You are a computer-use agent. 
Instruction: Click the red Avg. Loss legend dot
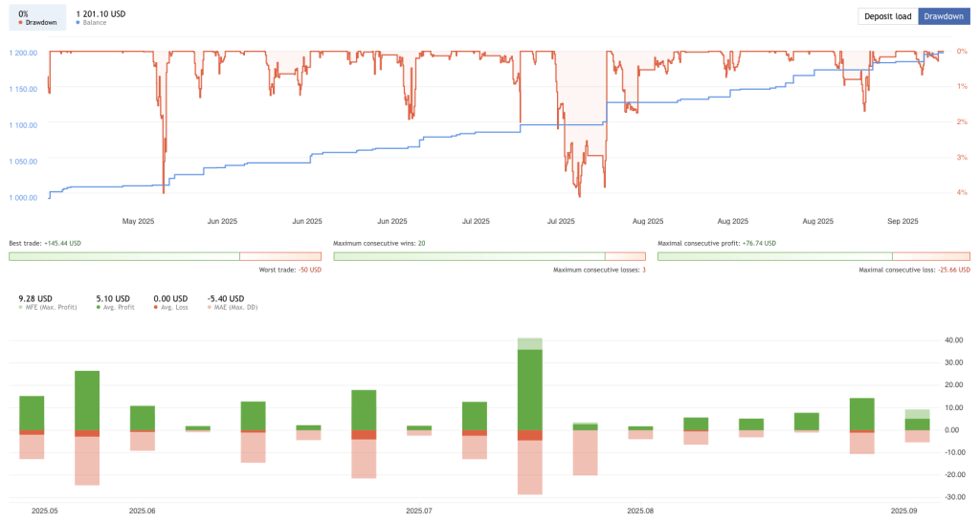point(157,307)
